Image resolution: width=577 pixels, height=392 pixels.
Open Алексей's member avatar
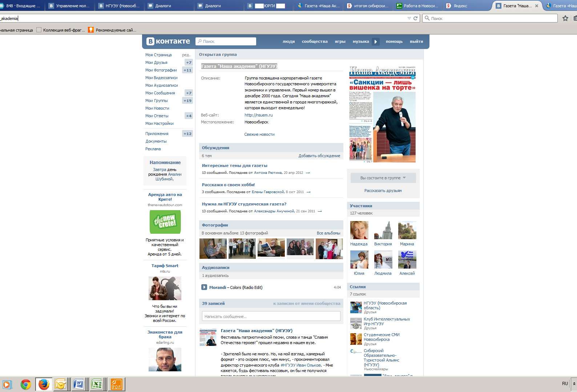(x=407, y=260)
